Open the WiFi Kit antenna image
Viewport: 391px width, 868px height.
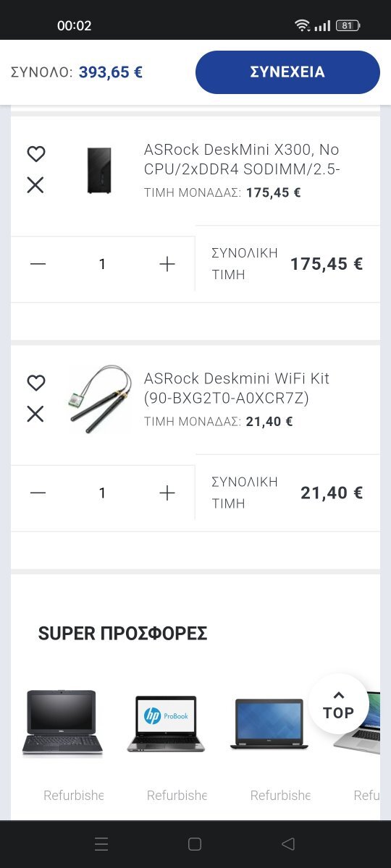tap(99, 399)
